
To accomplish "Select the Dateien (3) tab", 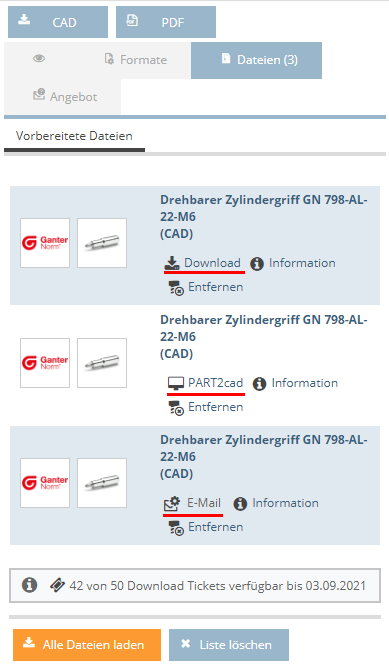I will [x=256, y=60].
